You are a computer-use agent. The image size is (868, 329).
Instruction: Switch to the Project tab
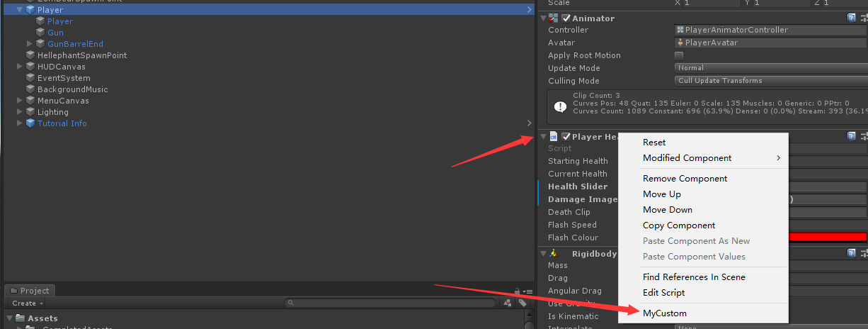click(29, 291)
